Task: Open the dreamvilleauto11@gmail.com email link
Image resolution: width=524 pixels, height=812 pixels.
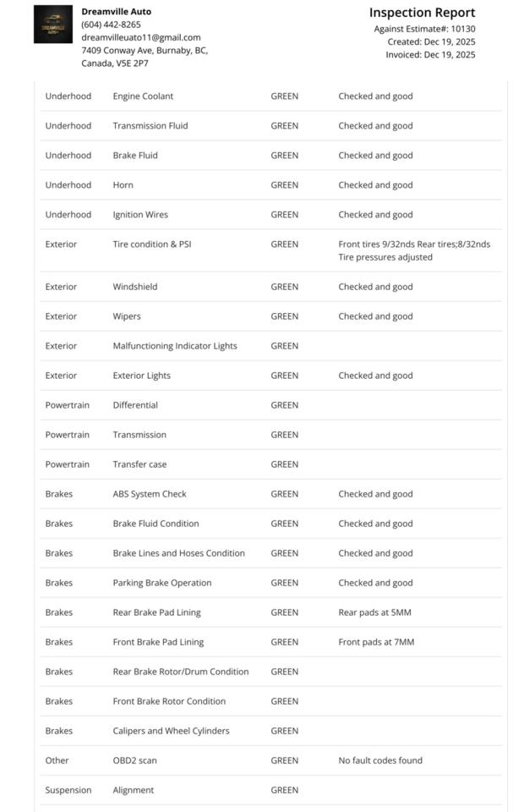Action: (x=140, y=37)
